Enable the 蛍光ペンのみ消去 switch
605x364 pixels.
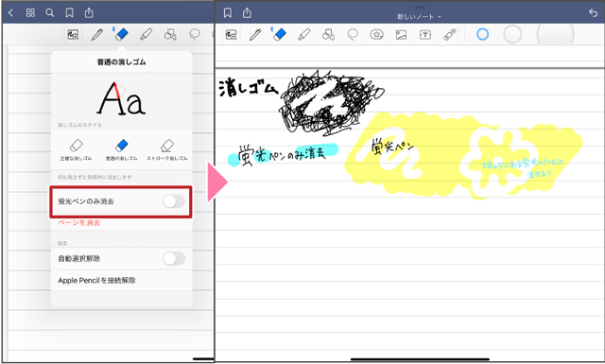(174, 201)
